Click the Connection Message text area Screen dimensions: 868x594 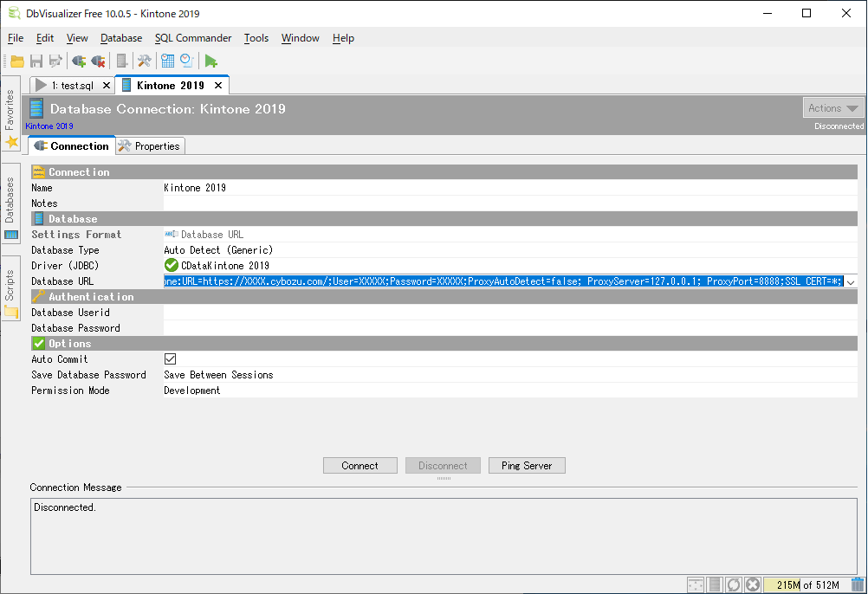[444, 536]
